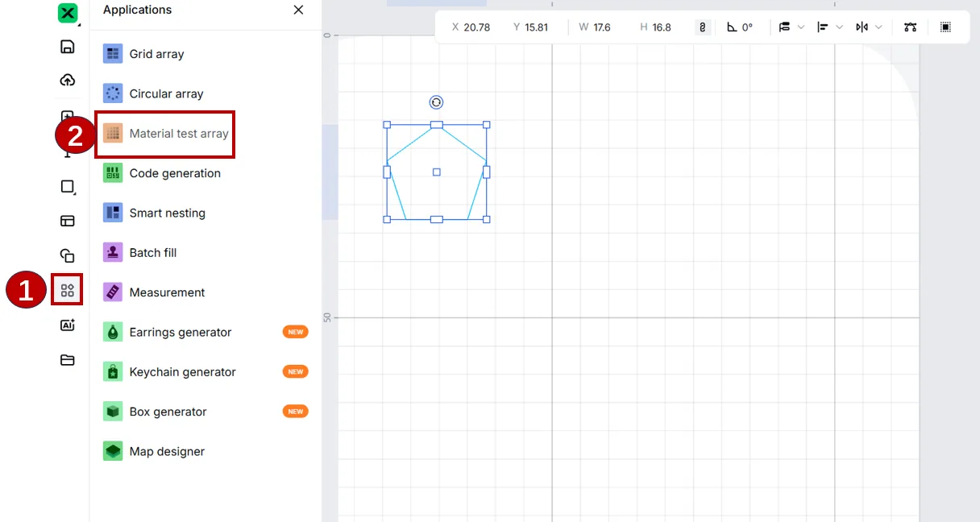This screenshot has width=980, height=522.
Task: Select the rectangle shape tool
Action: pos(68,187)
